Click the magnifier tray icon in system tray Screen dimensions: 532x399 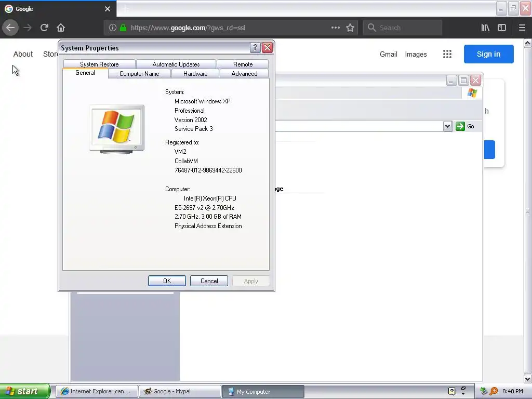tap(494, 391)
